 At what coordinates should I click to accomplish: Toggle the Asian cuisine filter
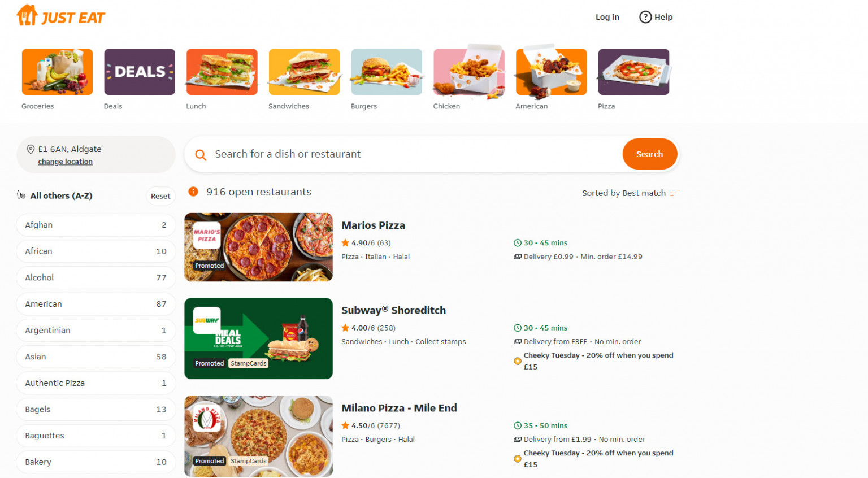click(96, 357)
